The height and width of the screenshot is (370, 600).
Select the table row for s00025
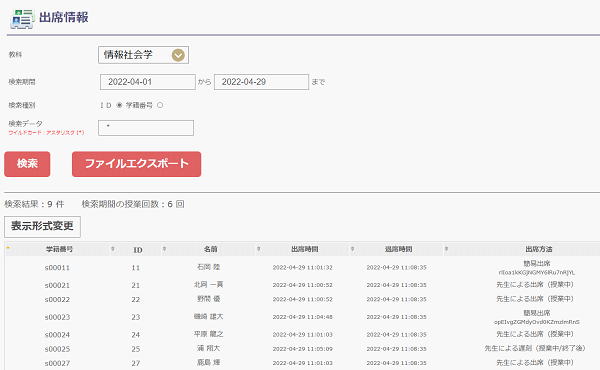[302, 349]
